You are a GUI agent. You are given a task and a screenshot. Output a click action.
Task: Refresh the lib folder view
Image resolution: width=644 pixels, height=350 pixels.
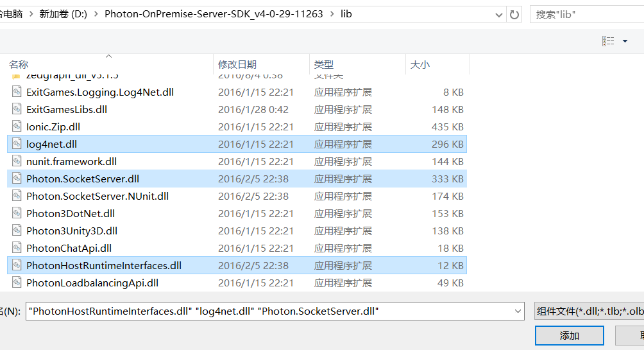click(514, 15)
